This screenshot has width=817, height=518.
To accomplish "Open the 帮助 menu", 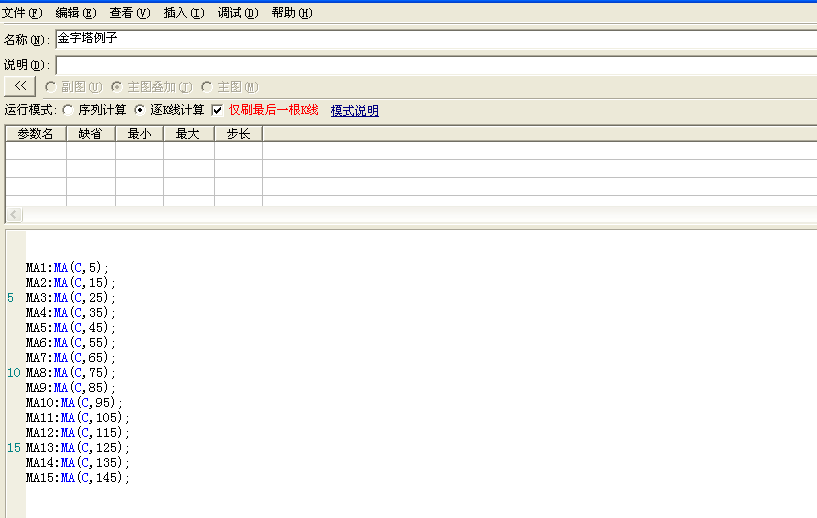I will [x=291, y=13].
